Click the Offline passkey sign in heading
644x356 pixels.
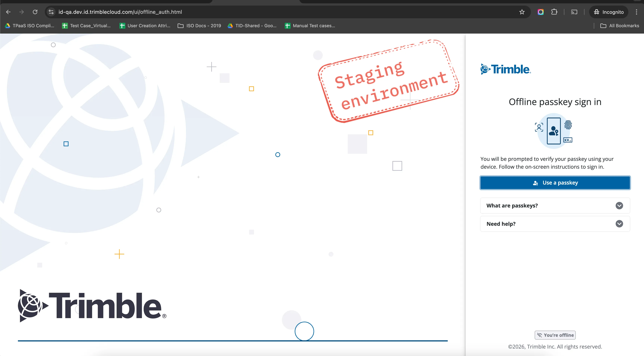click(x=555, y=102)
